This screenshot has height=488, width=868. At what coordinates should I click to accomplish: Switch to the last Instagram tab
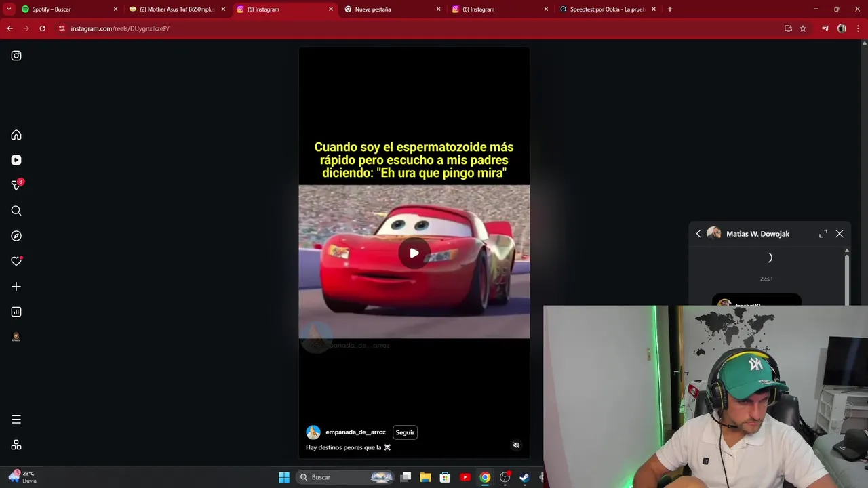tap(498, 9)
